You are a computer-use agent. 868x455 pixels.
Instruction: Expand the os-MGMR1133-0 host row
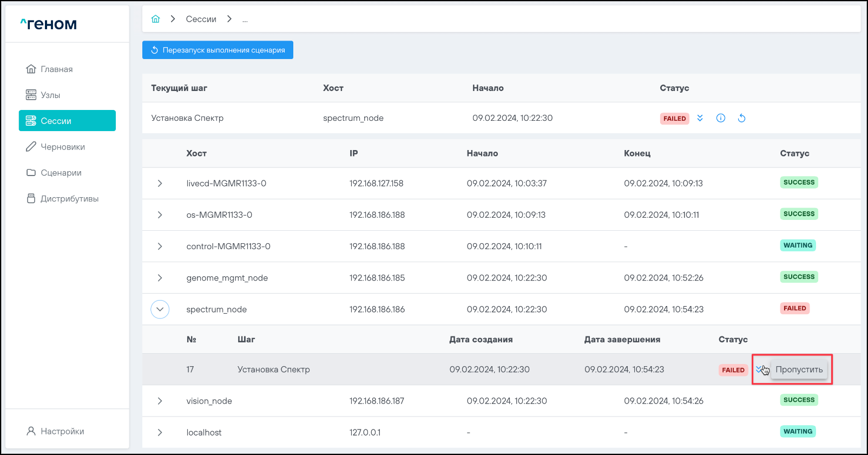tap(160, 215)
